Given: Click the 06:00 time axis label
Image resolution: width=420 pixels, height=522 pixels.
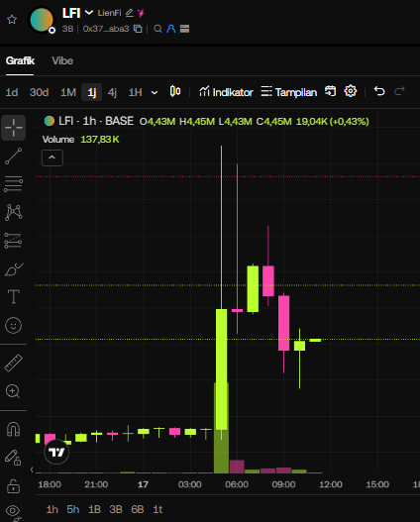Looking at the screenshot, I should (x=237, y=484).
